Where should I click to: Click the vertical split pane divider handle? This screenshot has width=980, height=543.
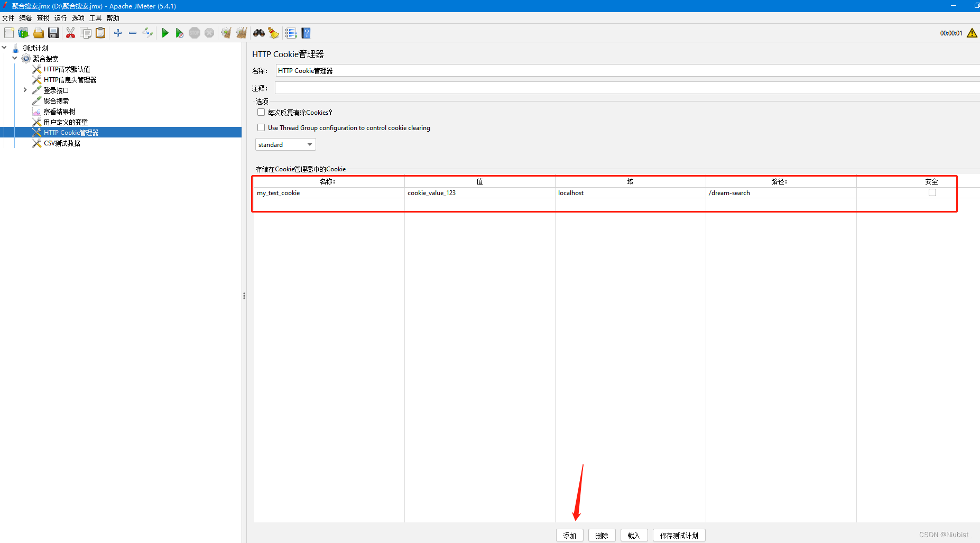click(244, 296)
